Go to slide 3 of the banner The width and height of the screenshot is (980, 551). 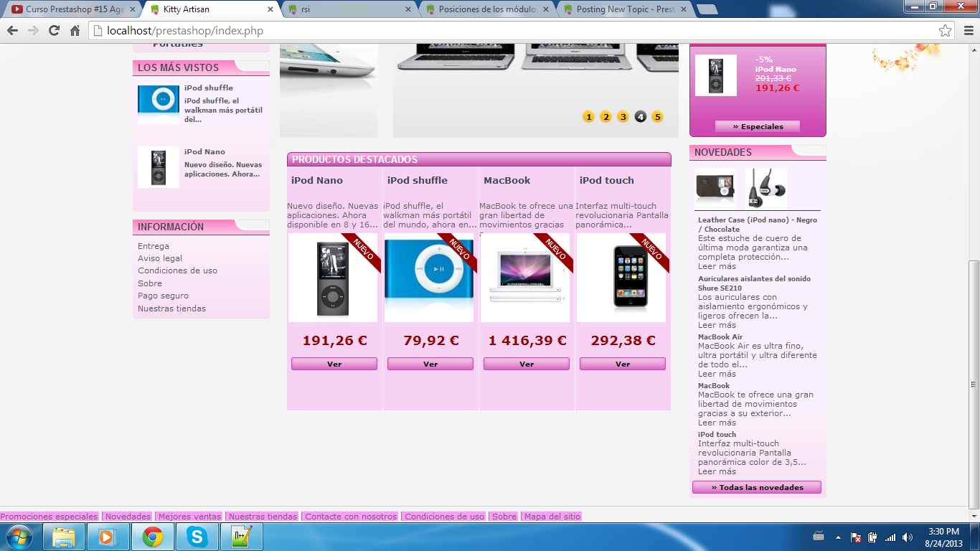pyautogui.click(x=623, y=117)
